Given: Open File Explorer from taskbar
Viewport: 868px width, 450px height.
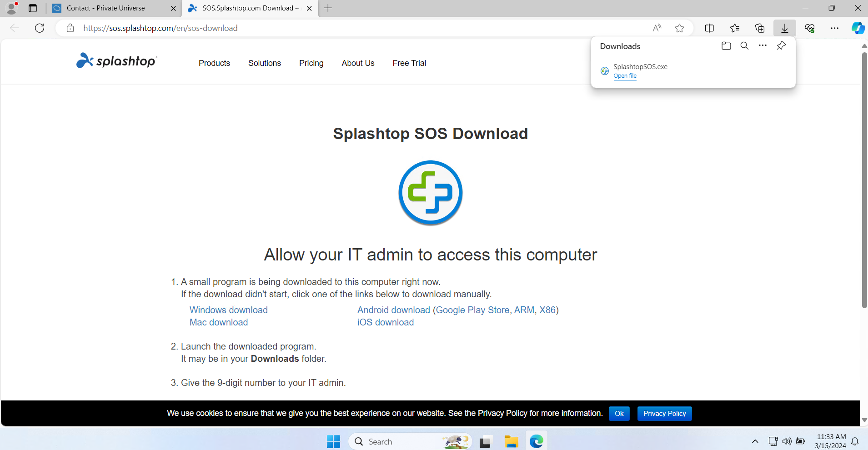Looking at the screenshot, I should click(x=511, y=441).
